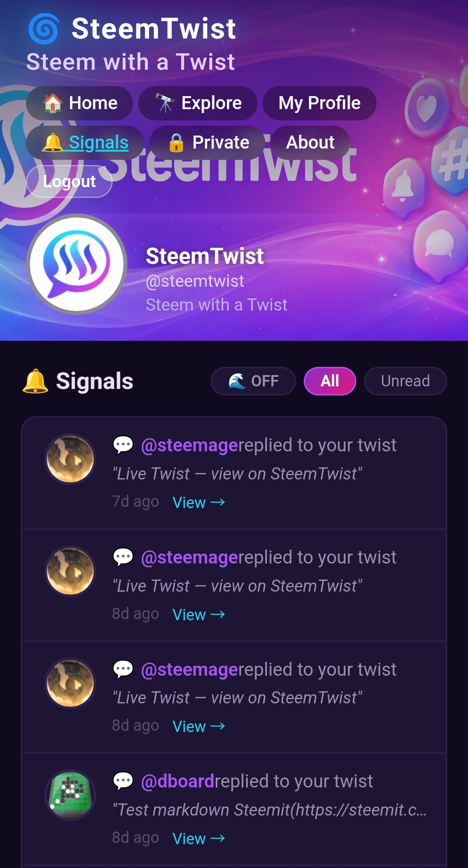Click speech bubble icon in first signal
The image size is (468, 868).
pos(123,445)
